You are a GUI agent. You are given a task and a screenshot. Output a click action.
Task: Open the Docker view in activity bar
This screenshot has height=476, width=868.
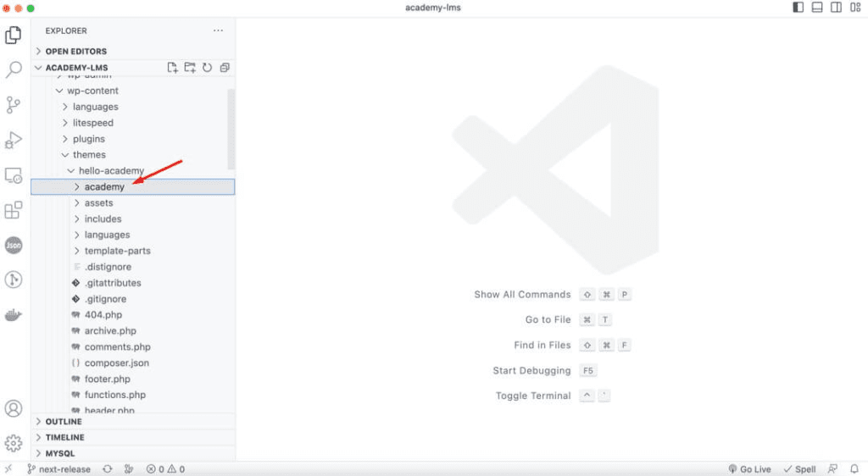click(14, 315)
